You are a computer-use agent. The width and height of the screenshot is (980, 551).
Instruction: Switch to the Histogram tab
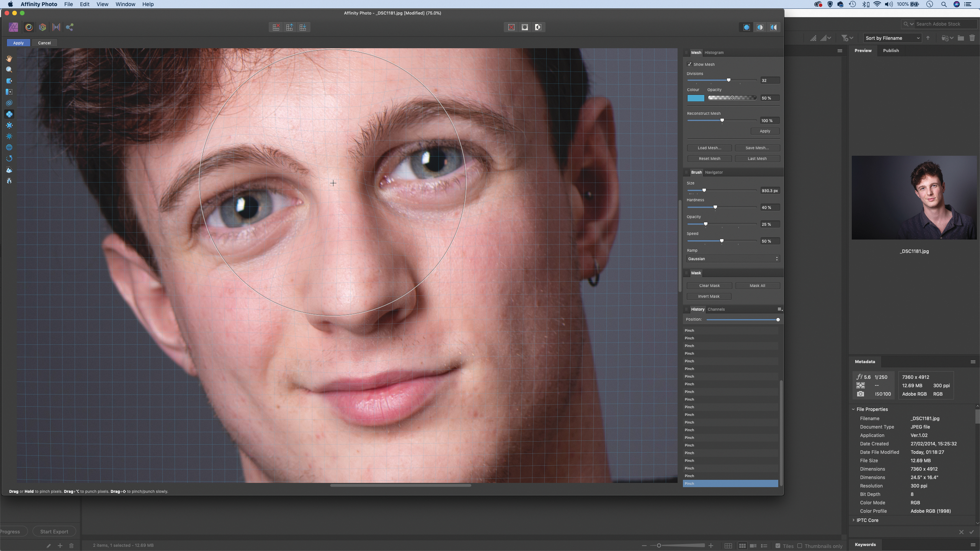coord(714,53)
